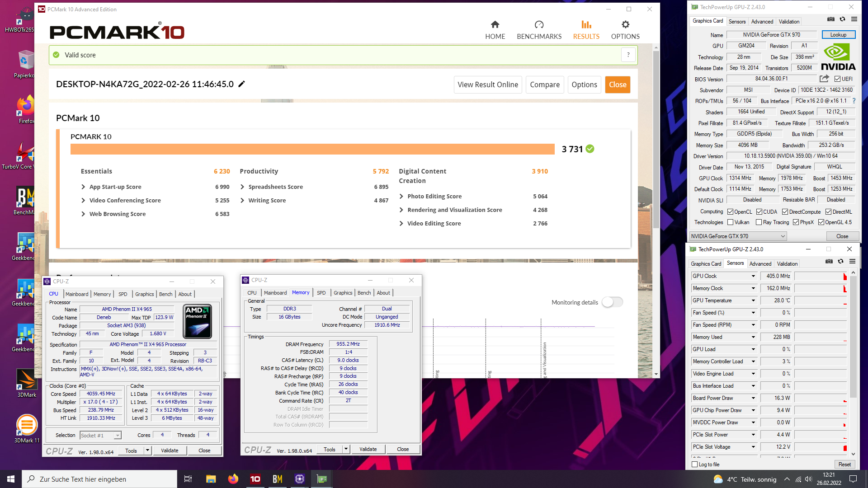The image size is (868, 488).
Task: Toggle Vulkan checkbox in GPU-Z
Action: (730, 222)
